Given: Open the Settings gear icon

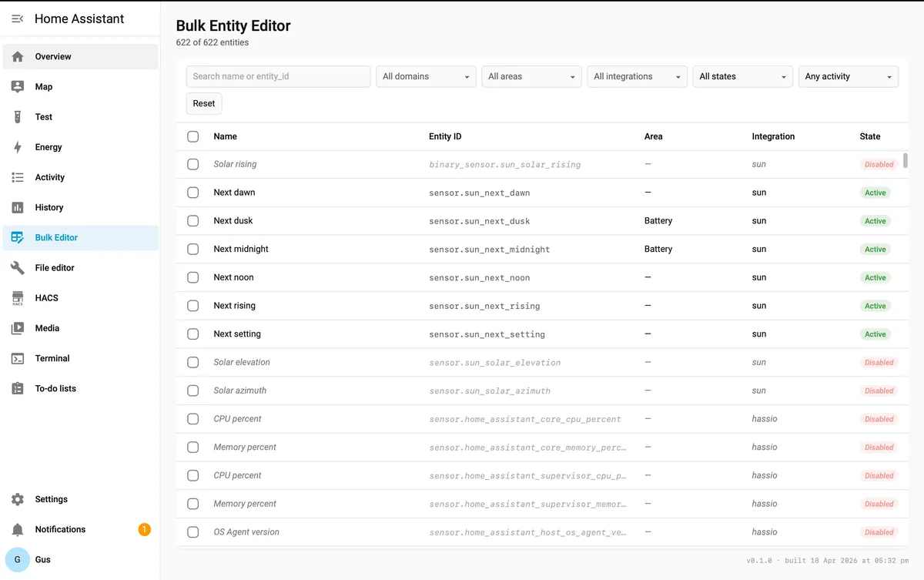Looking at the screenshot, I should click(x=18, y=499).
